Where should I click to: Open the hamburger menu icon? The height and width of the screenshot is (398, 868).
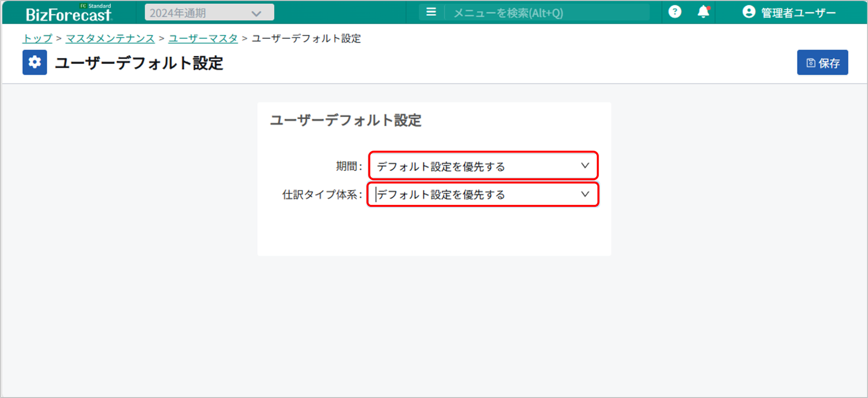click(431, 12)
